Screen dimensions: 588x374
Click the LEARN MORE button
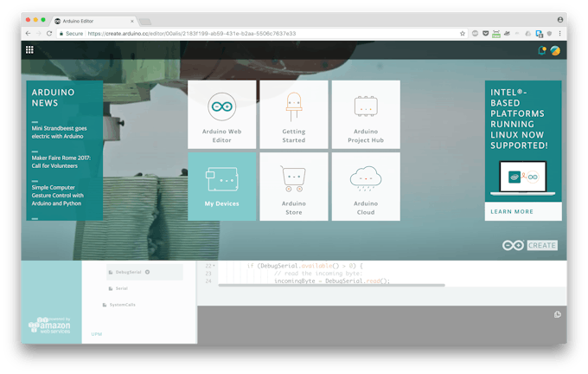(523, 211)
